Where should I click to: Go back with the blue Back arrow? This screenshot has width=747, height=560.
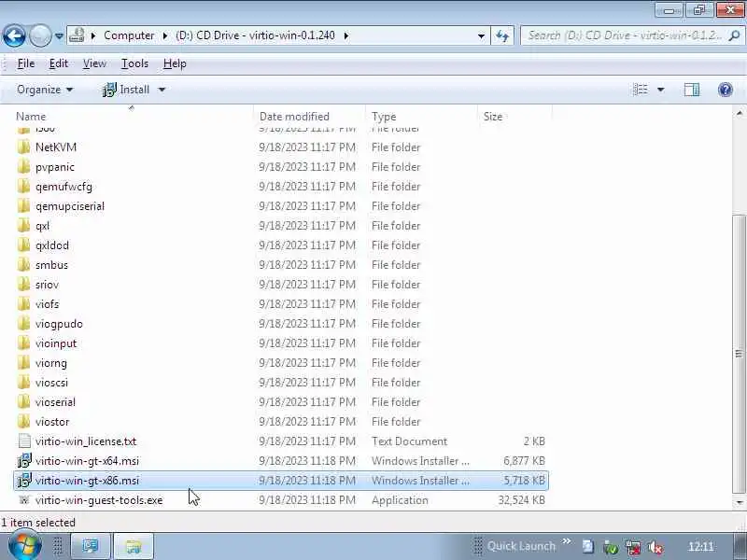point(14,35)
